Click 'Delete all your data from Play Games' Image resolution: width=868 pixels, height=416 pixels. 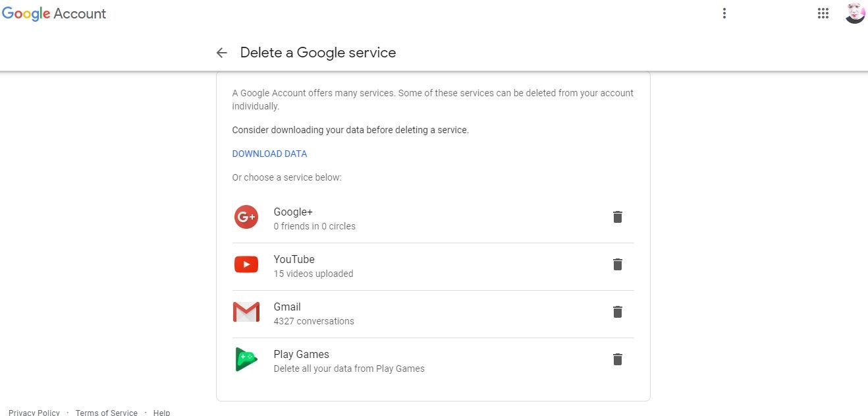click(349, 369)
